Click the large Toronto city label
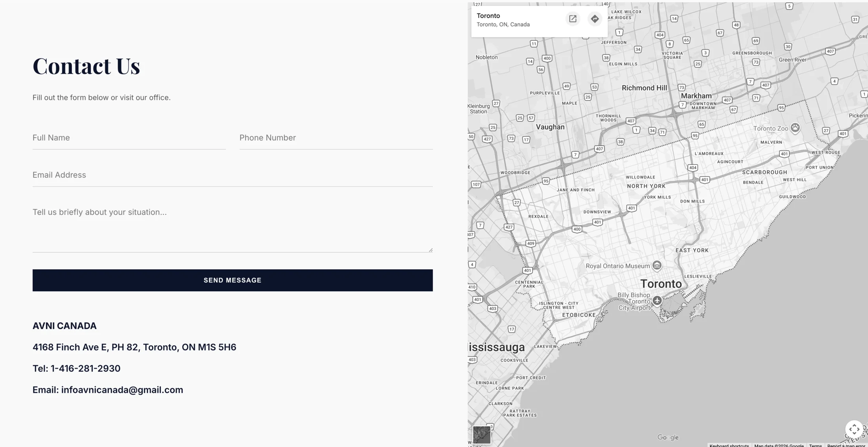Screen dimensions: 868x447 pos(661,284)
